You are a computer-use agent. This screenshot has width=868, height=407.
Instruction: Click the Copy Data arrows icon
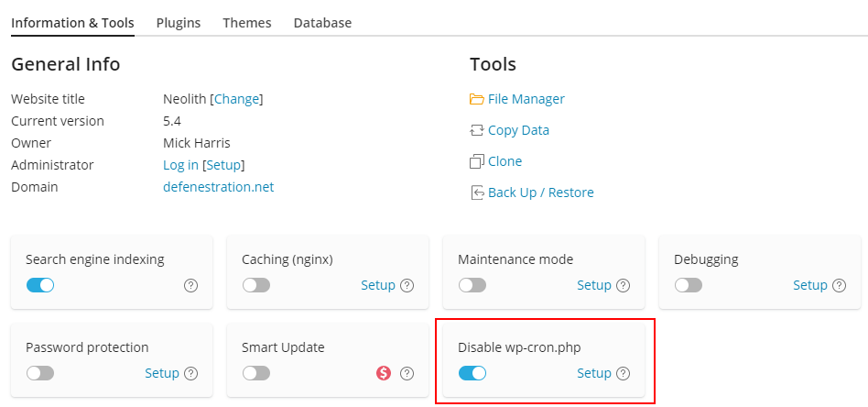pos(477,130)
